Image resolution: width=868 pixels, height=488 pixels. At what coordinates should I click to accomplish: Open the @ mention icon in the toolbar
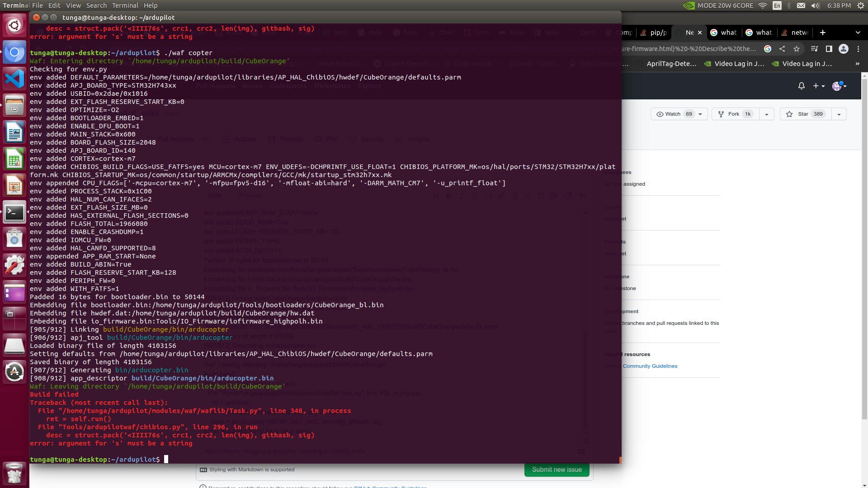coord(552,196)
